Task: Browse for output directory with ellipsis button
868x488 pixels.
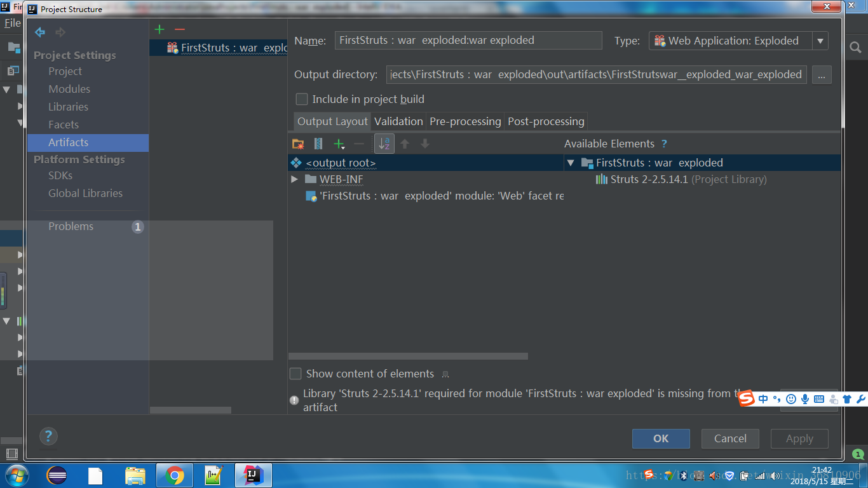Action: (x=822, y=74)
